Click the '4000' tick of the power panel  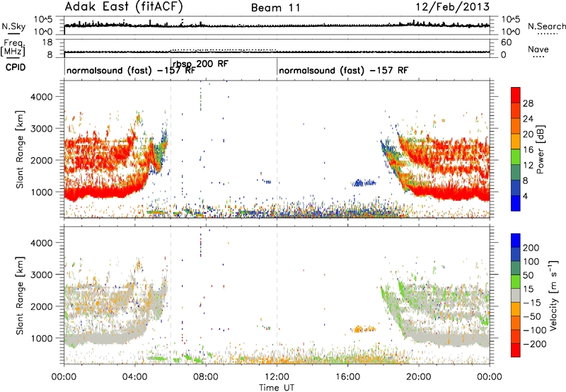pyautogui.click(x=41, y=97)
